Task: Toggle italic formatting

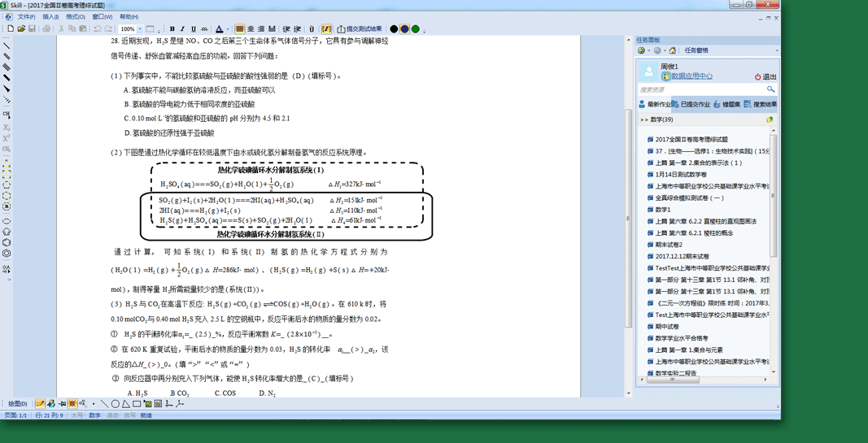Action: (x=183, y=28)
